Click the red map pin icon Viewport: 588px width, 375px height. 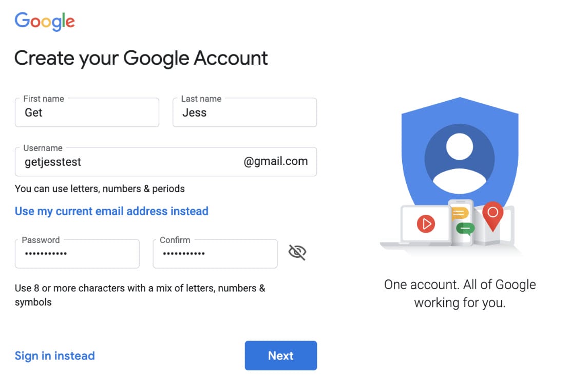tap(493, 215)
